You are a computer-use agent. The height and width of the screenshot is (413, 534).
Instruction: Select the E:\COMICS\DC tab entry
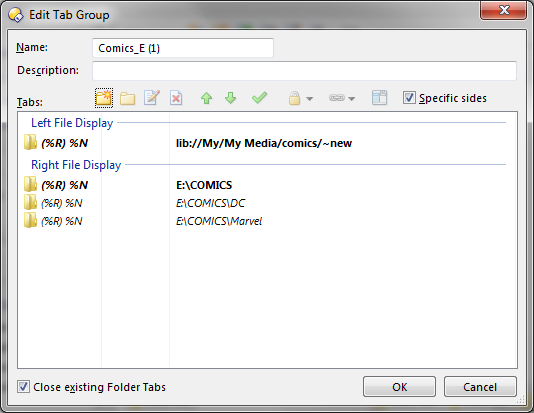click(267, 203)
